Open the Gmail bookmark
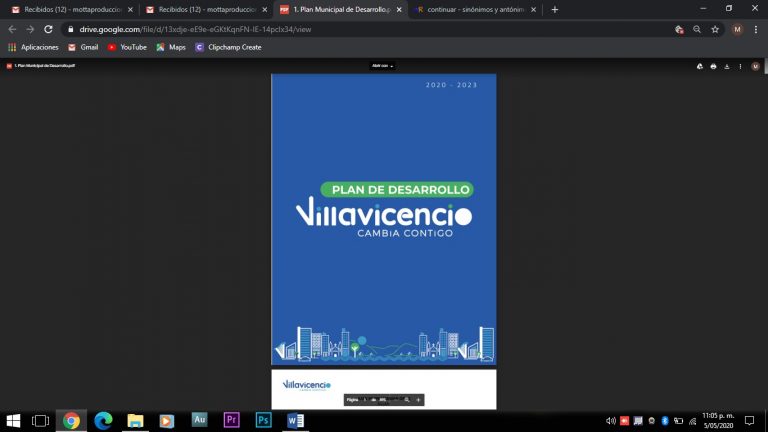The height and width of the screenshot is (432, 768). (83, 48)
